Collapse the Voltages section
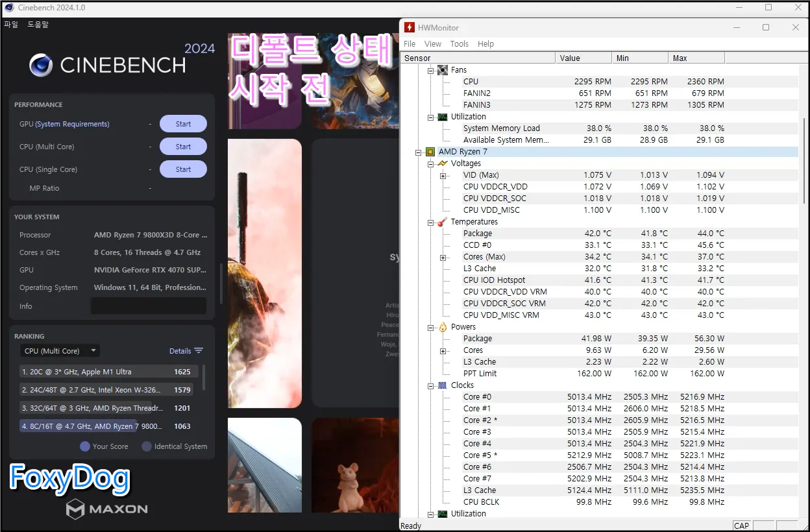The image size is (810, 532). (x=430, y=163)
